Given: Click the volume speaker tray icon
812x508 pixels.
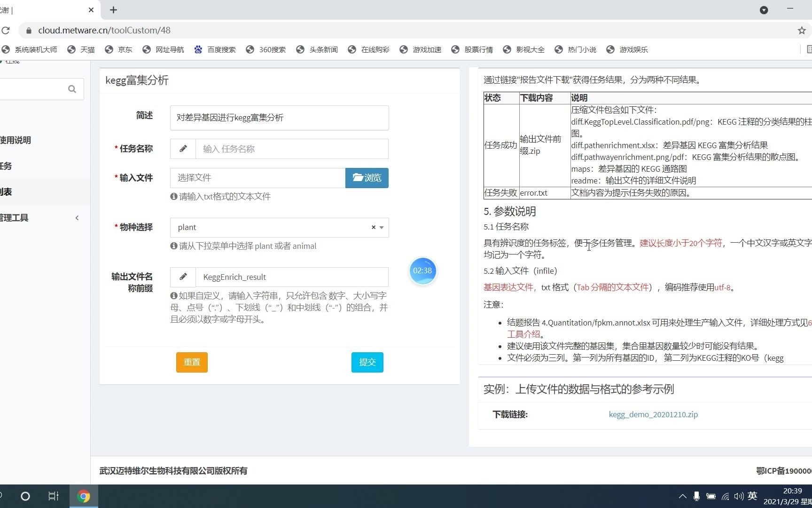Looking at the screenshot, I should [x=739, y=496].
